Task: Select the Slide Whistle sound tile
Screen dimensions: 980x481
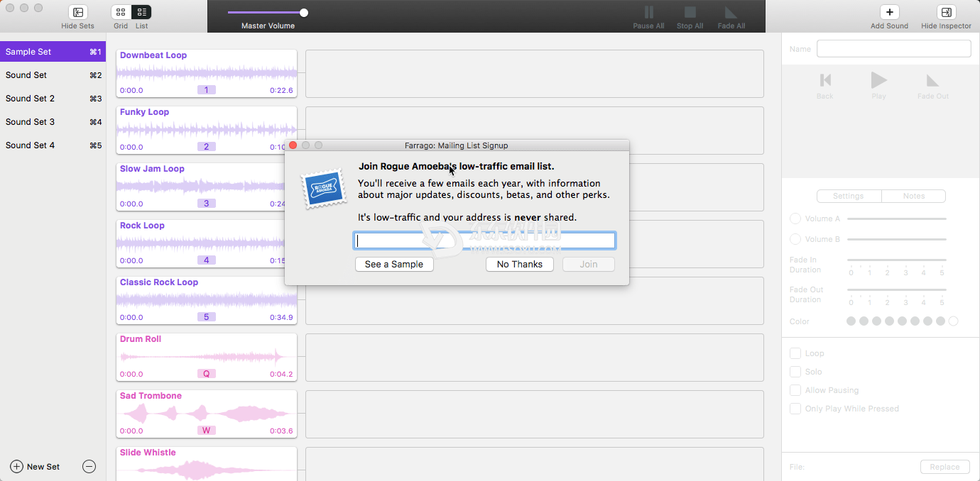Action: tap(207, 463)
